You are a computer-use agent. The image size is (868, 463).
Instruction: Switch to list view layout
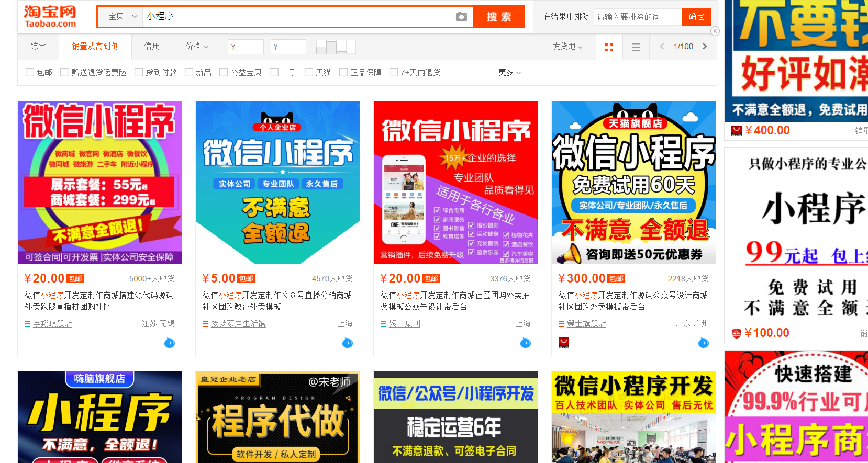pos(636,47)
